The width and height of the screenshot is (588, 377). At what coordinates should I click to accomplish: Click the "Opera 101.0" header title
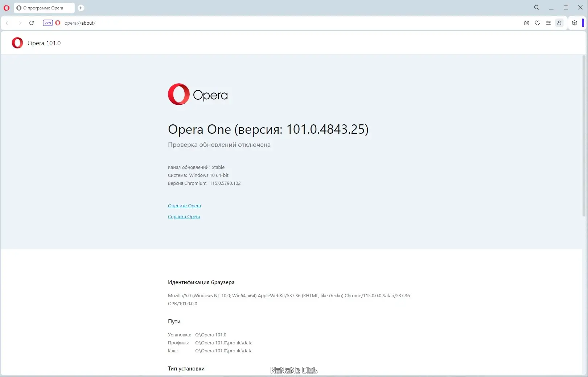pyautogui.click(x=44, y=43)
